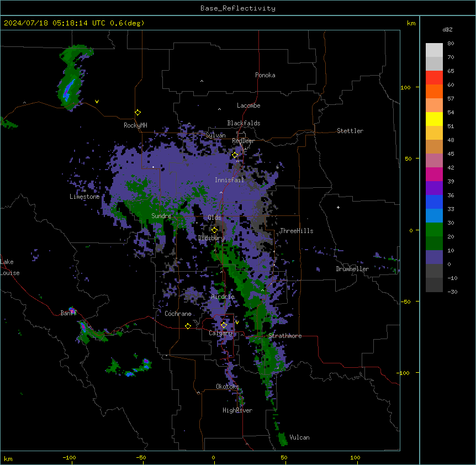Click the yellow diamond marker near RockyMH
The width and height of the screenshot is (476, 465).
pyautogui.click(x=137, y=113)
